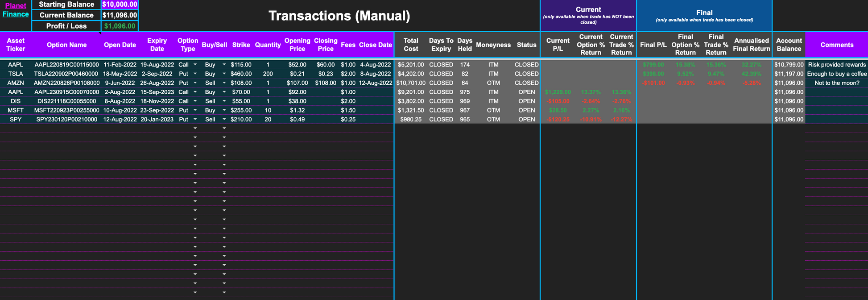
Task: Select the $460.00 strike cell for TSLA
Action: click(x=241, y=74)
